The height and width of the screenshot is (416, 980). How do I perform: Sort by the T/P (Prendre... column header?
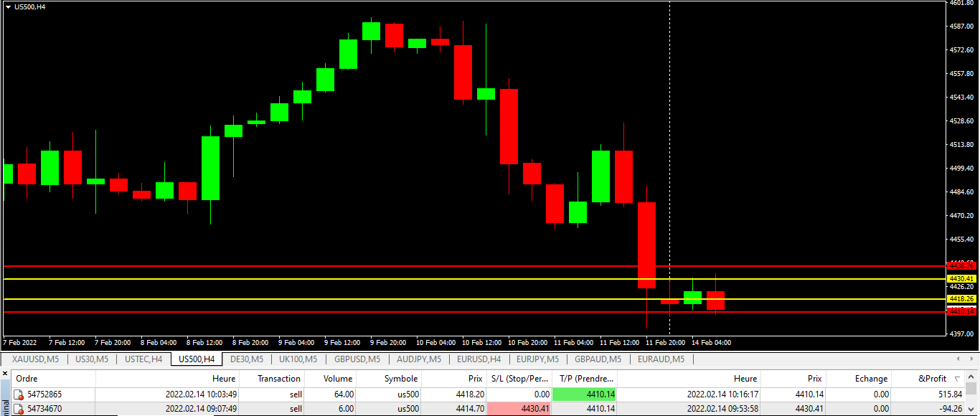click(585, 379)
